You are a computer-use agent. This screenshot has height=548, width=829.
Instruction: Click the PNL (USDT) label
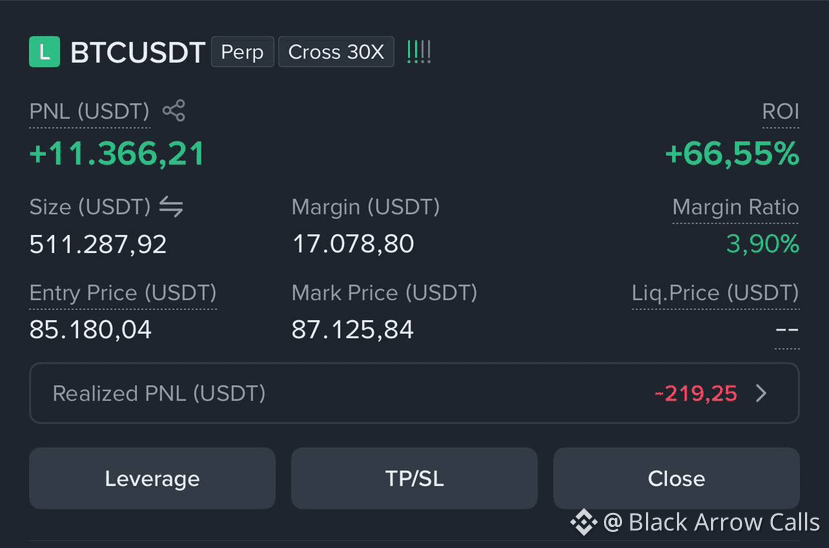point(89,112)
